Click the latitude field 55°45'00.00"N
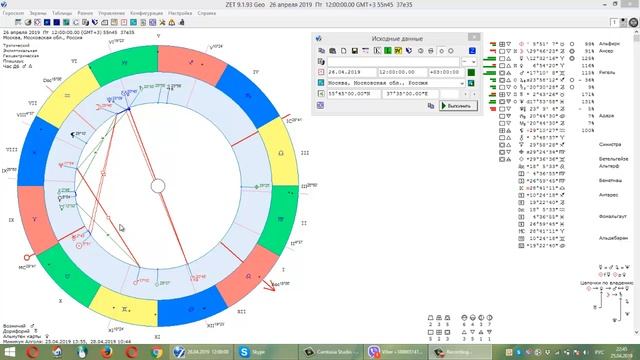Image resolution: width=640 pixels, height=360 pixels. pyautogui.click(x=354, y=94)
